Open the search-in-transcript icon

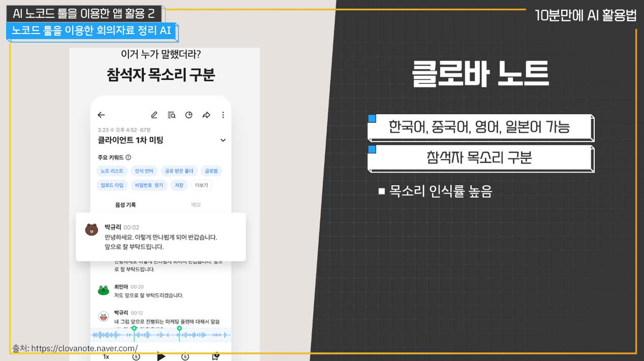point(171,115)
